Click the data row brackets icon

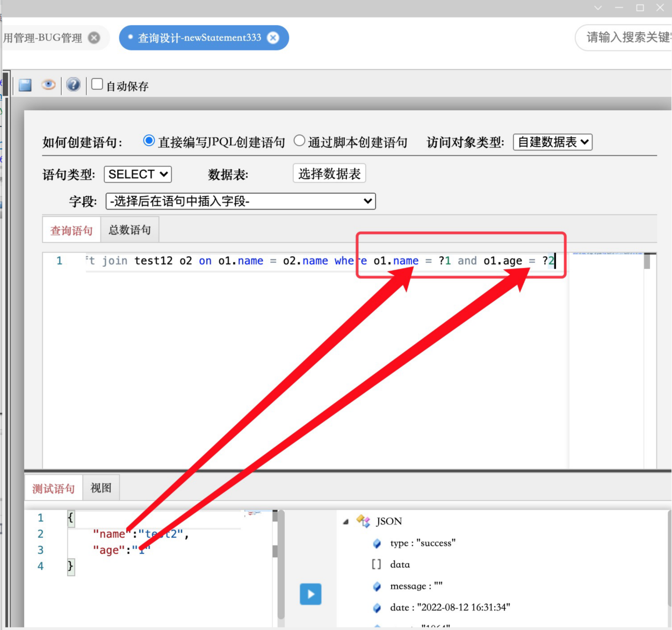pos(377,564)
